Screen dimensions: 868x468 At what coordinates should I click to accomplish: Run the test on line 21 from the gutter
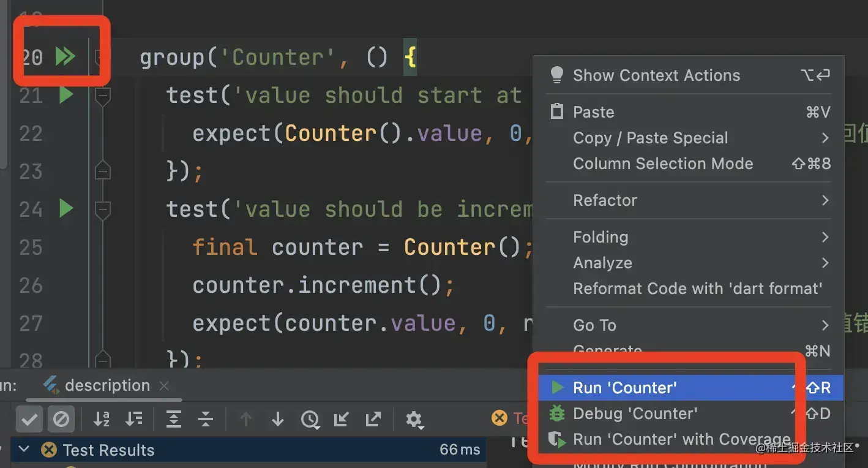pyautogui.click(x=66, y=95)
